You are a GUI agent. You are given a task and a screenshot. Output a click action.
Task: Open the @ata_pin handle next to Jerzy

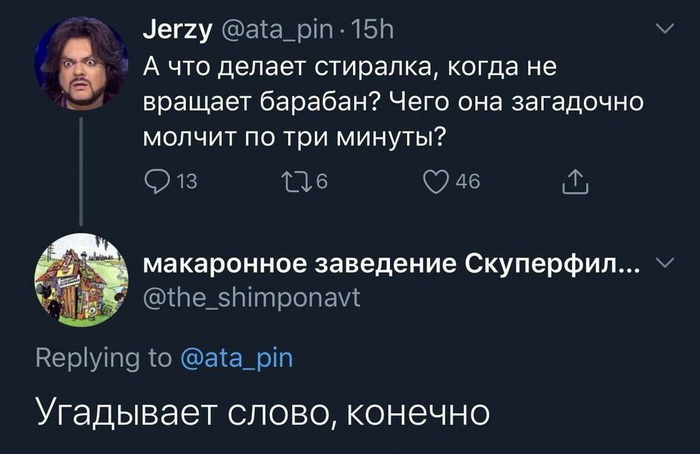click(x=275, y=31)
